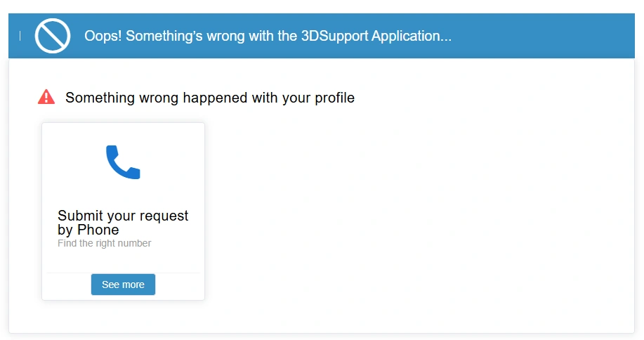Click the word "Submit" in the card title

pyautogui.click(x=79, y=216)
